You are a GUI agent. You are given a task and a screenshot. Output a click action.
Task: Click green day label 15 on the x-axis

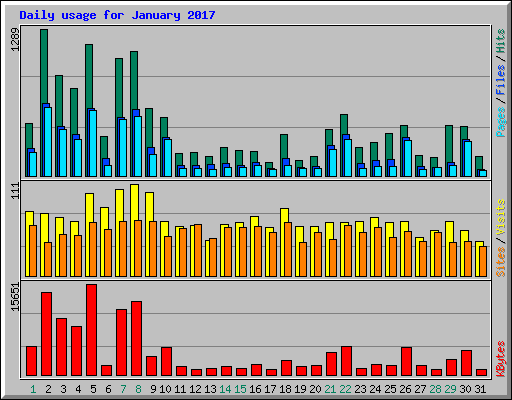click(x=240, y=389)
